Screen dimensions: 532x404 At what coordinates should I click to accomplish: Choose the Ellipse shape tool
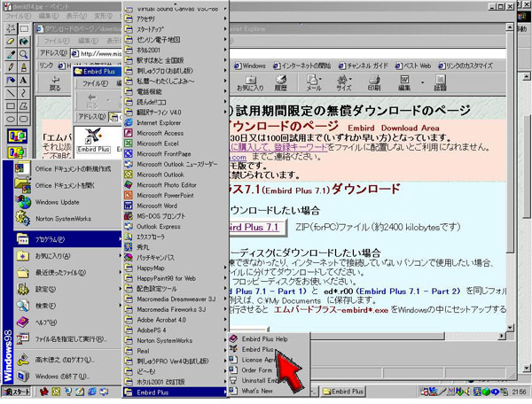(11, 119)
